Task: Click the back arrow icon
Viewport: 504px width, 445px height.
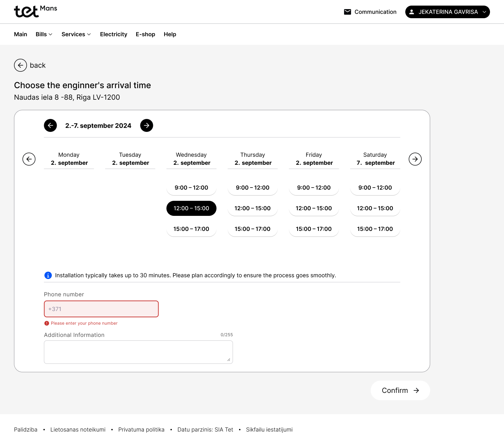Action: 20,65
